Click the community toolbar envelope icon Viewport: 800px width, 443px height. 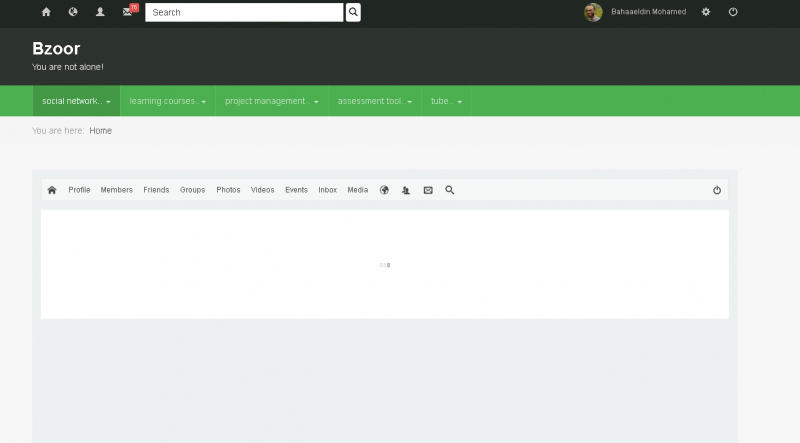click(x=428, y=190)
